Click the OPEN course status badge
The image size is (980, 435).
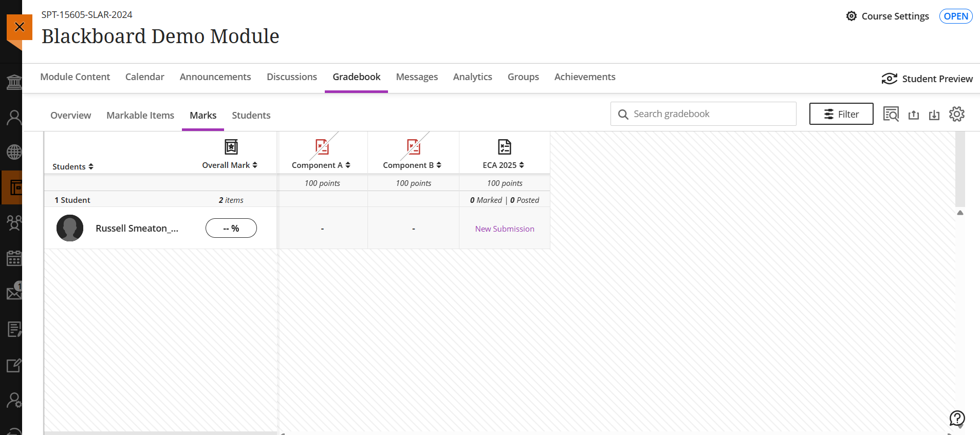tap(956, 16)
